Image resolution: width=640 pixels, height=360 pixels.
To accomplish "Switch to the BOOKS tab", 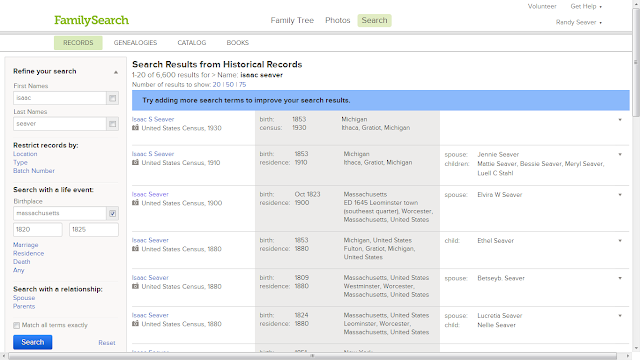I will 238,42.
